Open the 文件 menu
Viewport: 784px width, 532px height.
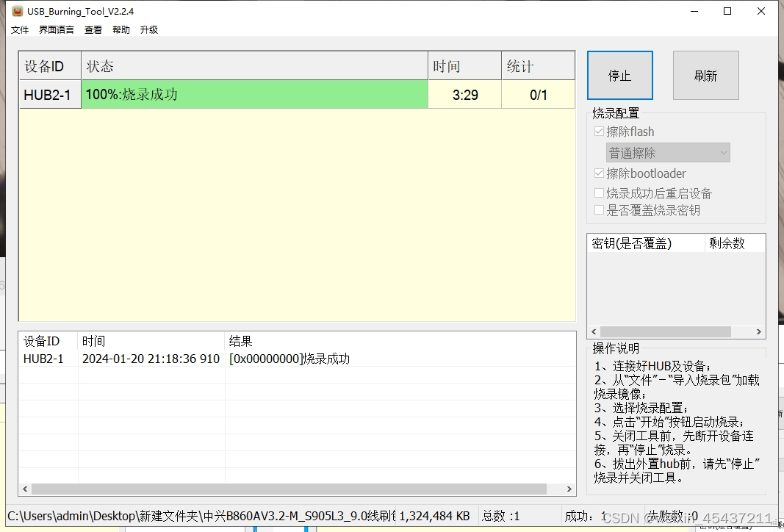[20, 30]
